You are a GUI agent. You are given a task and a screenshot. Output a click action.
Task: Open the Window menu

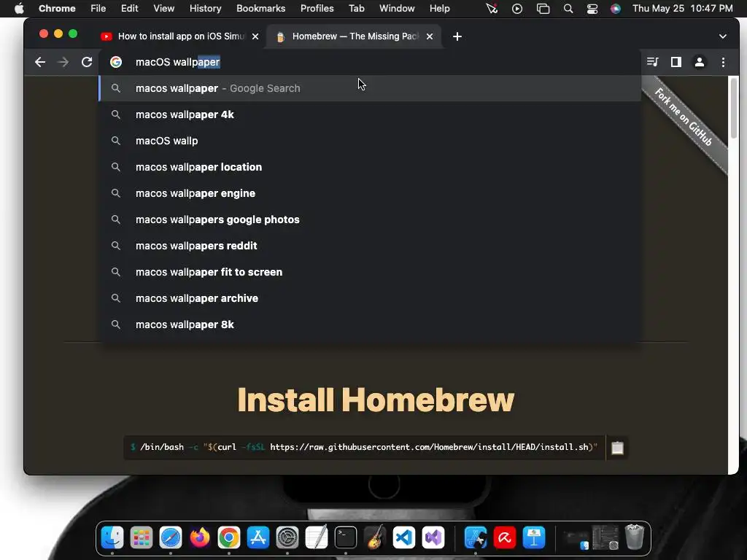397,9
